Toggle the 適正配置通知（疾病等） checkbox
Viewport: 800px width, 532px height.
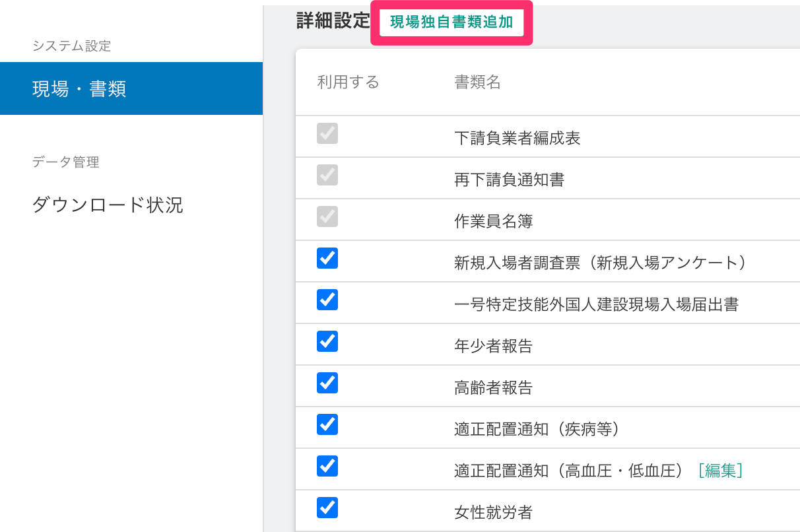point(327,424)
